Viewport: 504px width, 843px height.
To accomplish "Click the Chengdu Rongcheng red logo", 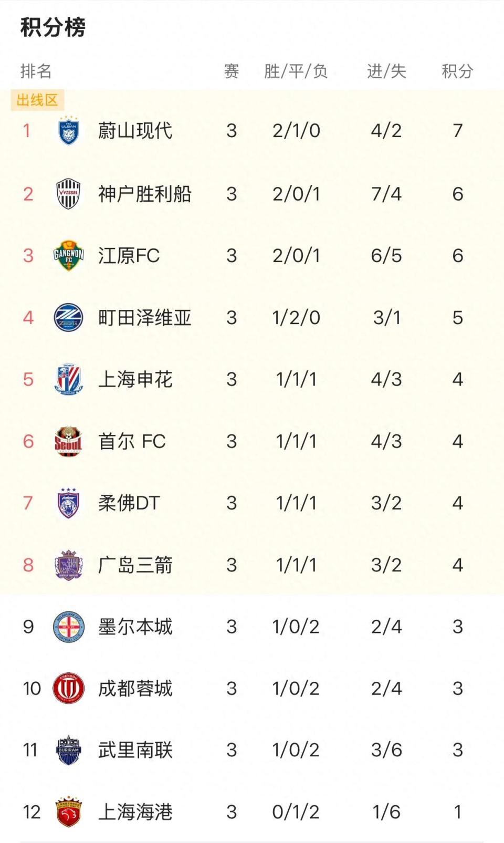I will pos(69,689).
